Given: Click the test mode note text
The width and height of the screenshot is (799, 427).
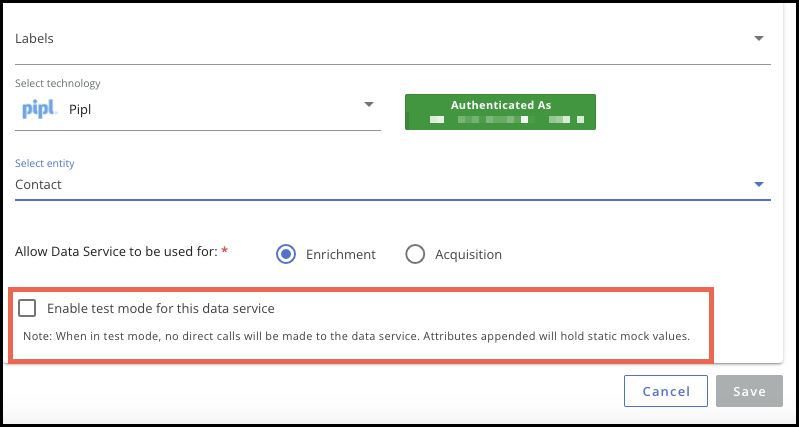Looking at the screenshot, I should pyautogui.click(x=357, y=336).
